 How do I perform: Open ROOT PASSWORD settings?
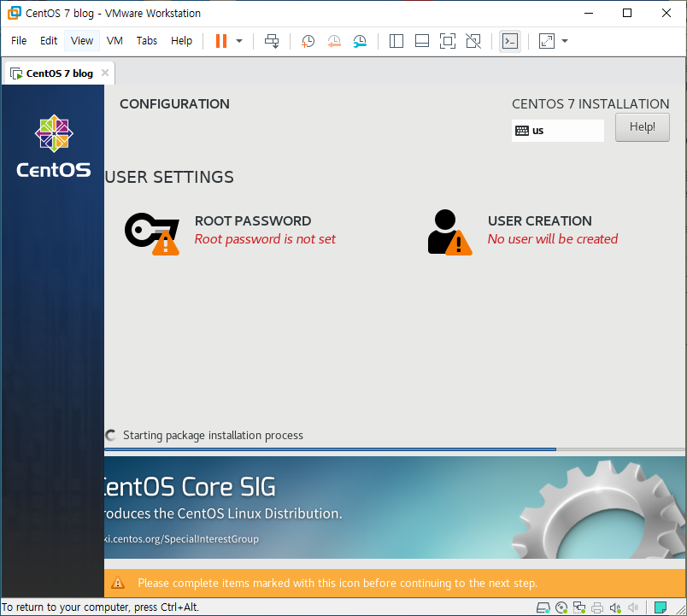click(x=231, y=231)
